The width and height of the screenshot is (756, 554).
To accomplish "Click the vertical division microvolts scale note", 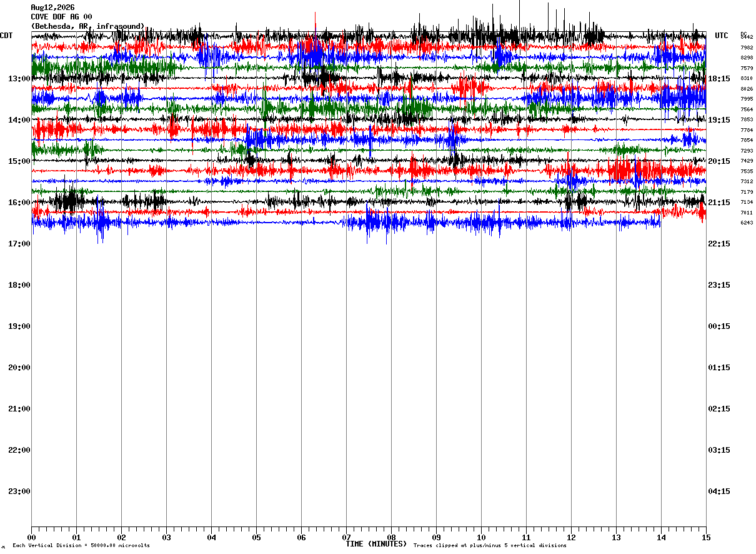I will pyautogui.click(x=81, y=546).
